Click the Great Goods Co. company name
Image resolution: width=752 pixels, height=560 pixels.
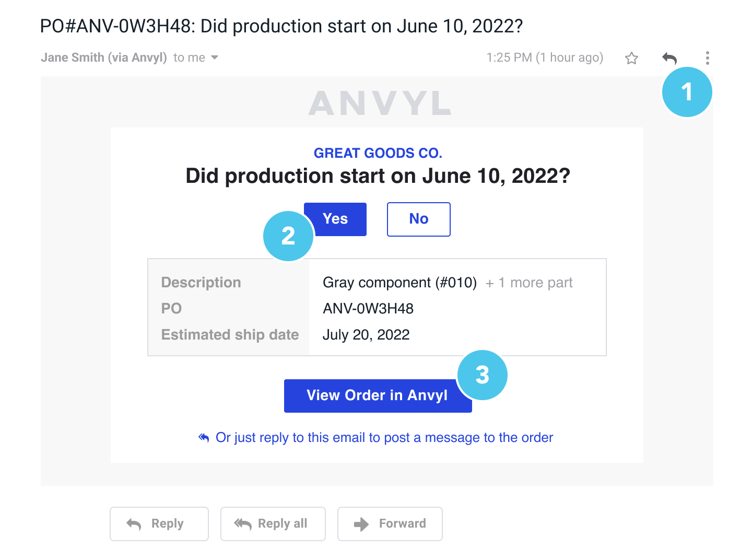pos(378,153)
